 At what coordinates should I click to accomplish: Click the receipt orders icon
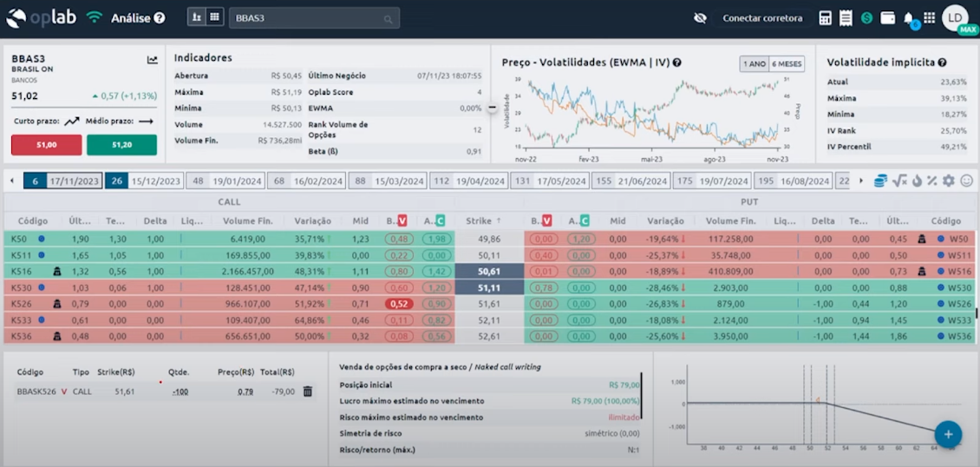tap(846, 18)
